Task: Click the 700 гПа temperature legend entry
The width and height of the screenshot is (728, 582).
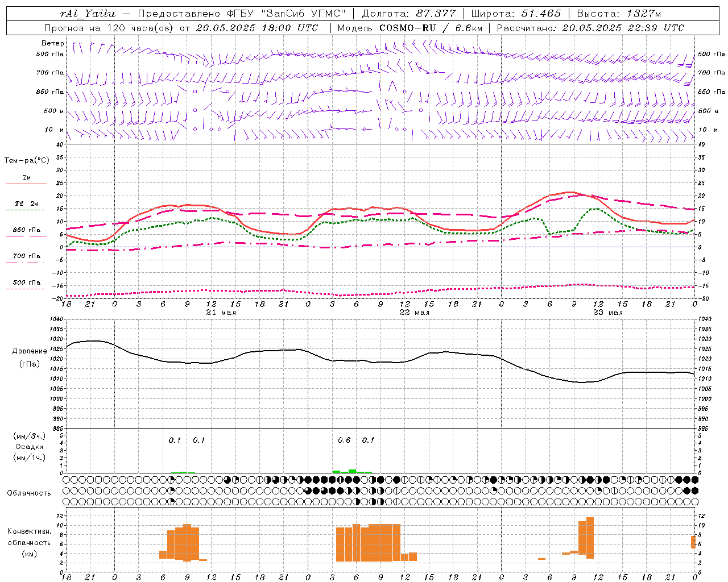Action: click(x=27, y=256)
